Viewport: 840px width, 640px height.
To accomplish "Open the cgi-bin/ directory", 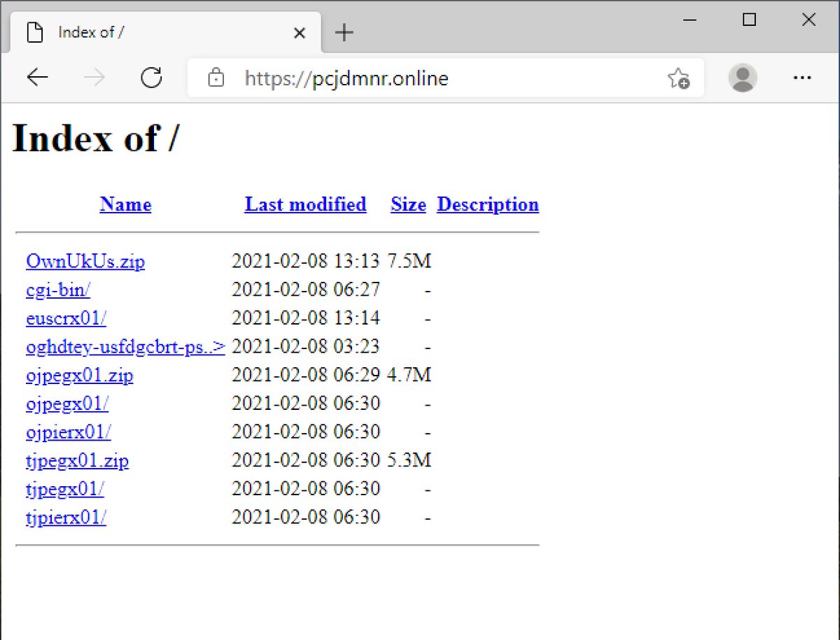I will coord(58,290).
